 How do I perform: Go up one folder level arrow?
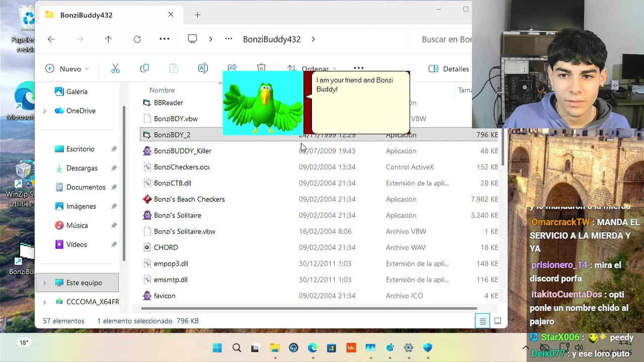(108, 39)
